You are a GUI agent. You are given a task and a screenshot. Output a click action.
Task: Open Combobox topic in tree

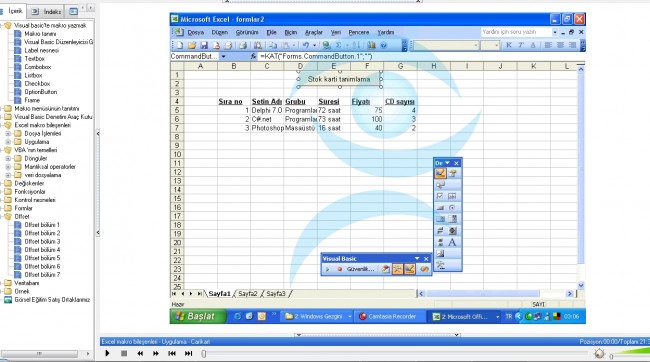(38, 67)
